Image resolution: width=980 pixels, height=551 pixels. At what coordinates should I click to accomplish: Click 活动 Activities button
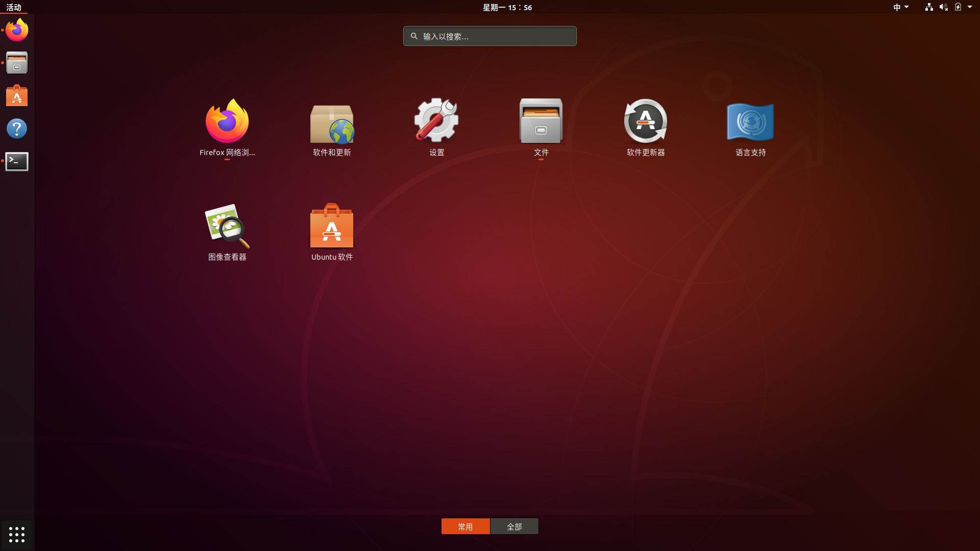[x=14, y=7]
